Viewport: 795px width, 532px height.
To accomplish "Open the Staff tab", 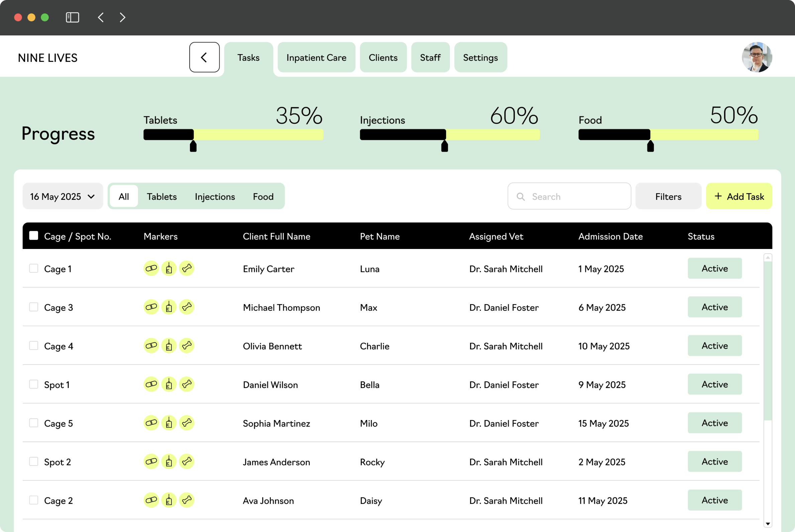I will (x=430, y=57).
